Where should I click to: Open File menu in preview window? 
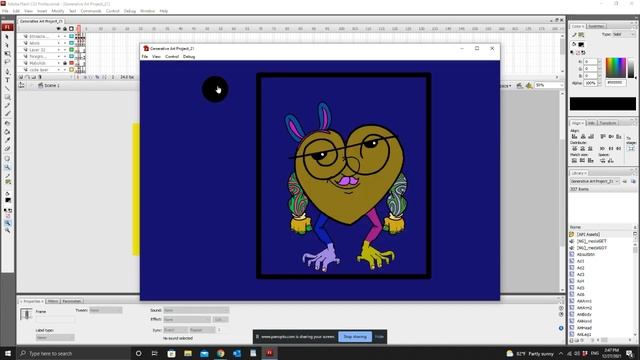point(144,57)
